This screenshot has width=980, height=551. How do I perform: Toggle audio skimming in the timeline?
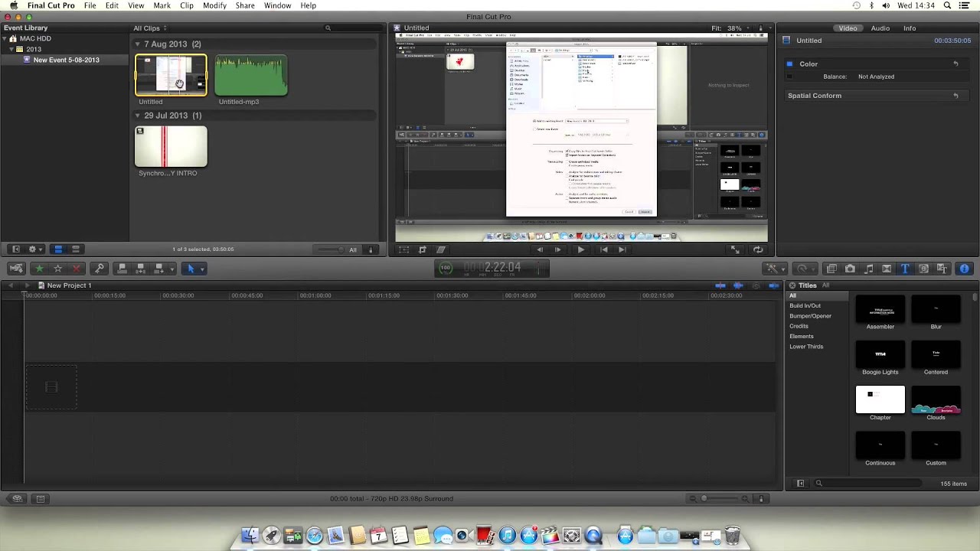738,285
